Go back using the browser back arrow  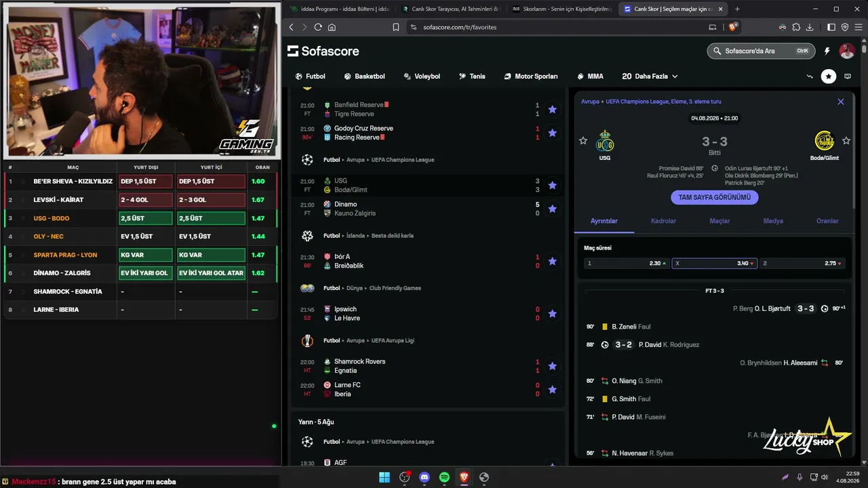(x=292, y=27)
